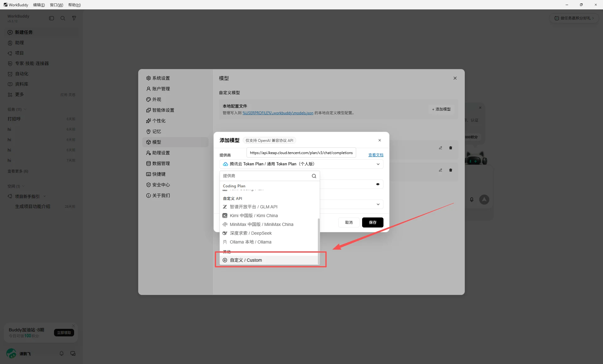Image resolution: width=603 pixels, height=364 pixels.
Task: Toggle the left sidebar panel icon
Action: 52,18
